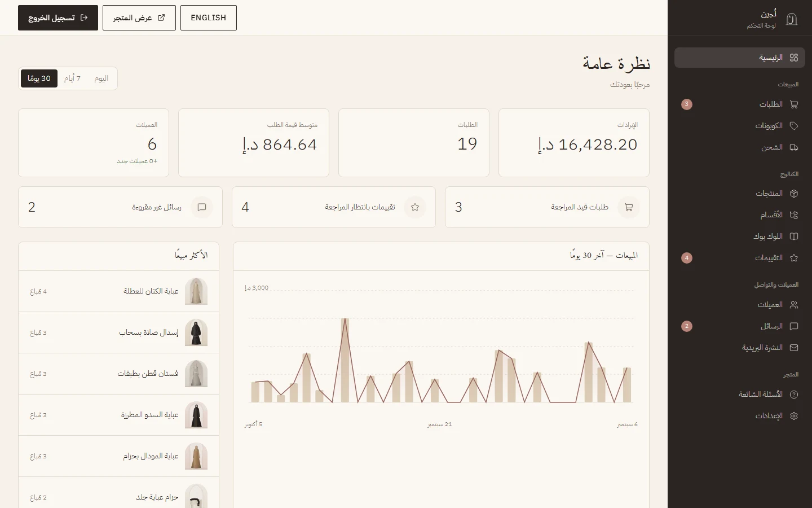812x508 pixels.
Task: Open الطلبات in the sidebar menu
Action: coord(740,104)
